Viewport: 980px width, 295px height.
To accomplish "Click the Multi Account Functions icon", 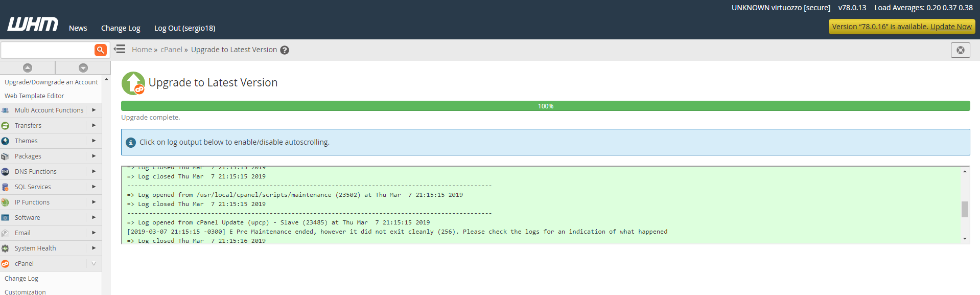I will [5, 110].
